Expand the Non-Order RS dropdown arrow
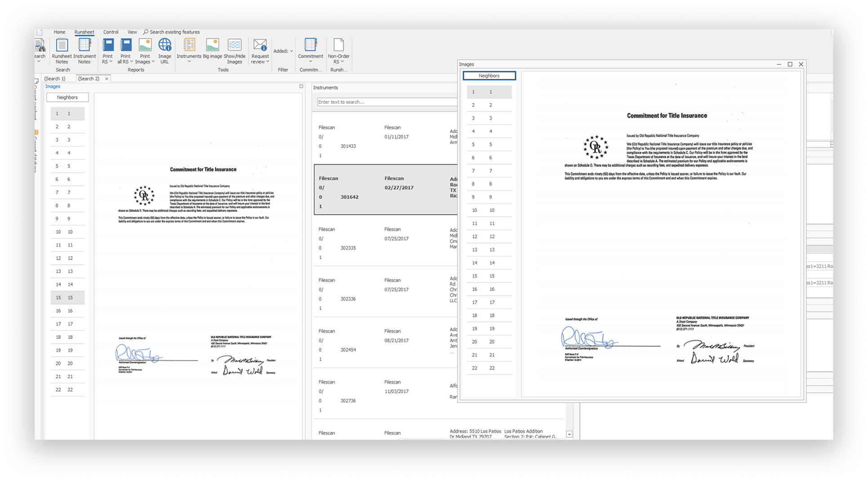 tap(343, 62)
